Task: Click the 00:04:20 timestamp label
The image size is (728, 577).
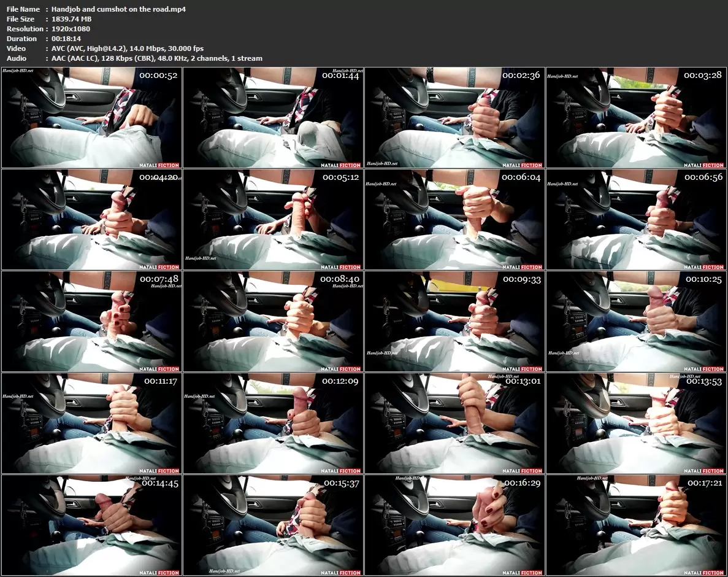Action: click(159, 177)
